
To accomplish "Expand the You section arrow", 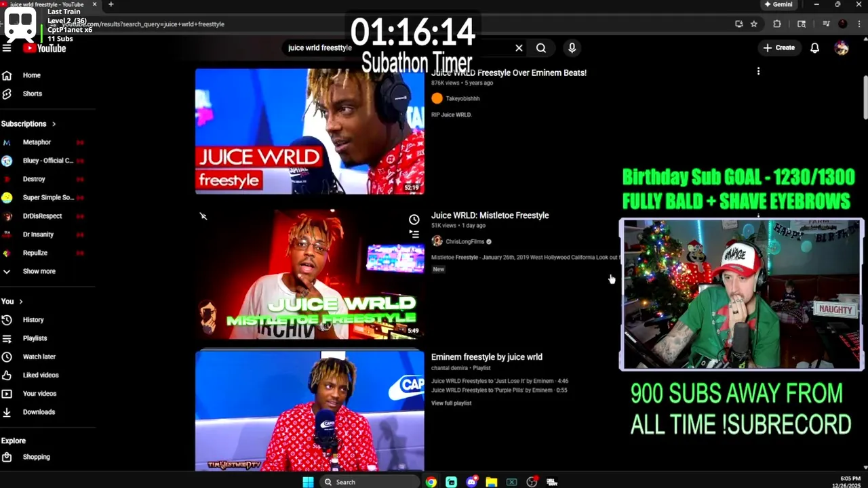I will click(x=21, y=302).
